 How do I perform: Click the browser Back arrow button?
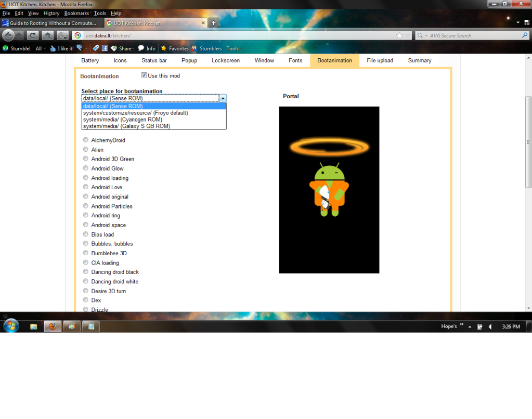coord(9,35)
